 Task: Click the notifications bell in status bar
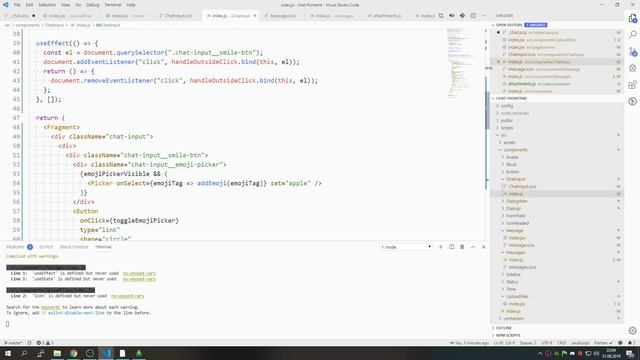[630, 343]
